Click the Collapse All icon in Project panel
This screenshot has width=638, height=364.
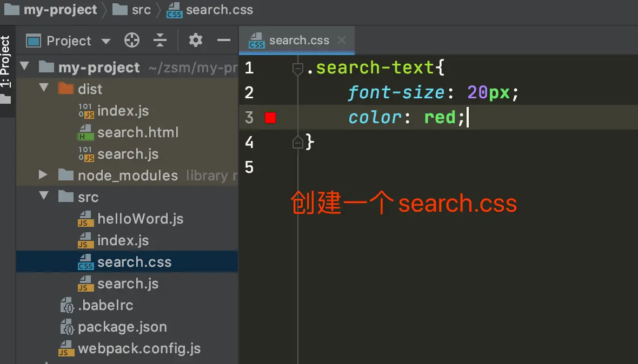click(160, 40)
